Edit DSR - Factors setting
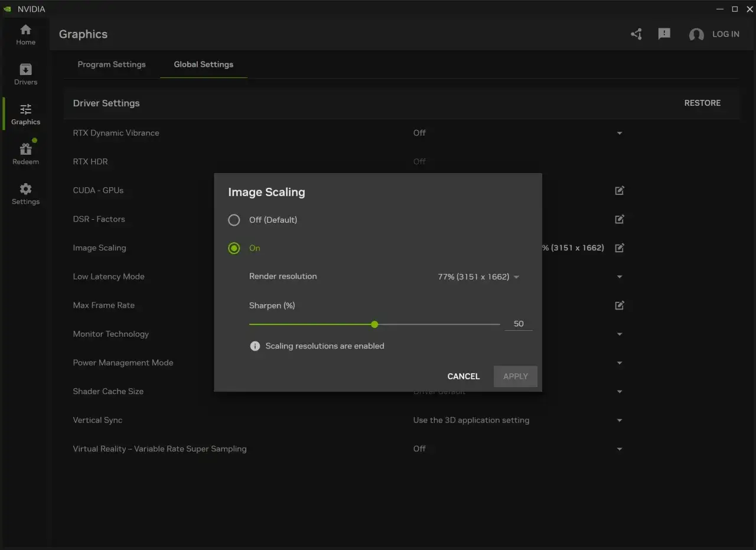 [620, 219]
